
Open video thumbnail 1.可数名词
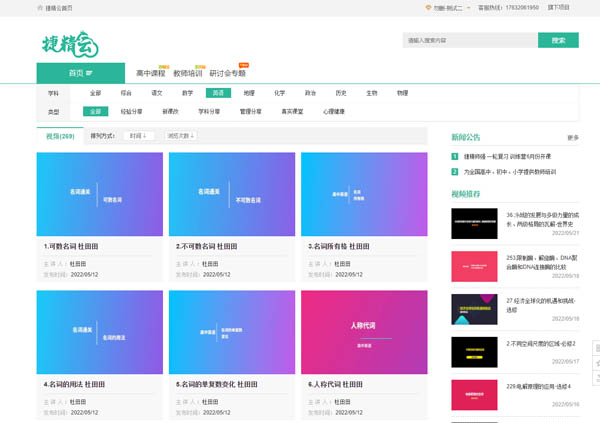tap(96, 195)
